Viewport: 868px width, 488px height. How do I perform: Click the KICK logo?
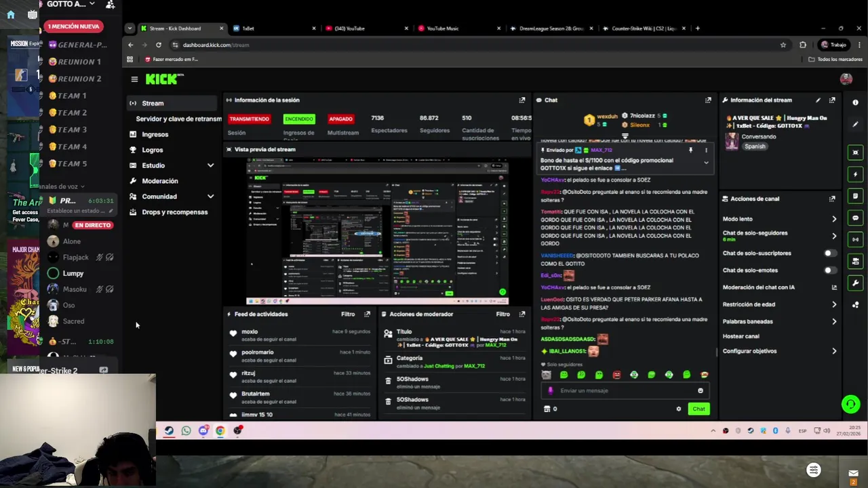click(163, 79)
